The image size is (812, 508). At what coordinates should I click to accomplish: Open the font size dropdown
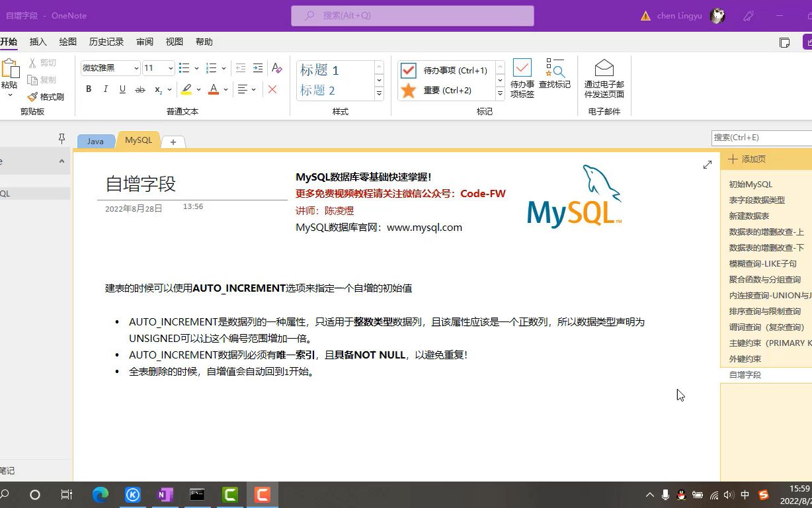click(x=171, y=68)
